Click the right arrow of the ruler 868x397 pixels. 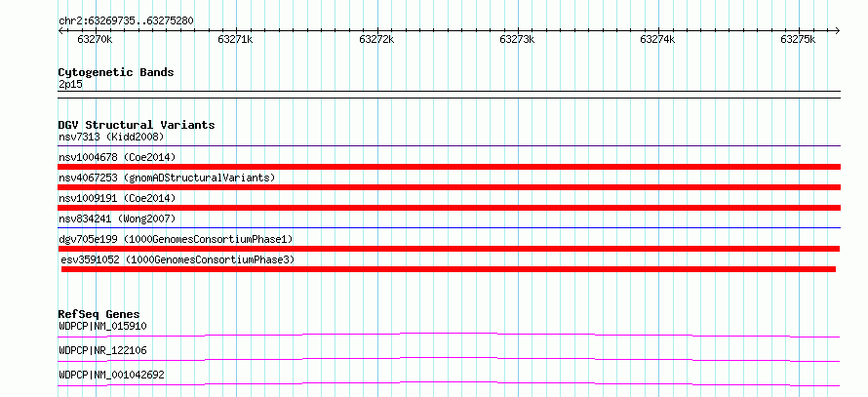coord(837,30)
